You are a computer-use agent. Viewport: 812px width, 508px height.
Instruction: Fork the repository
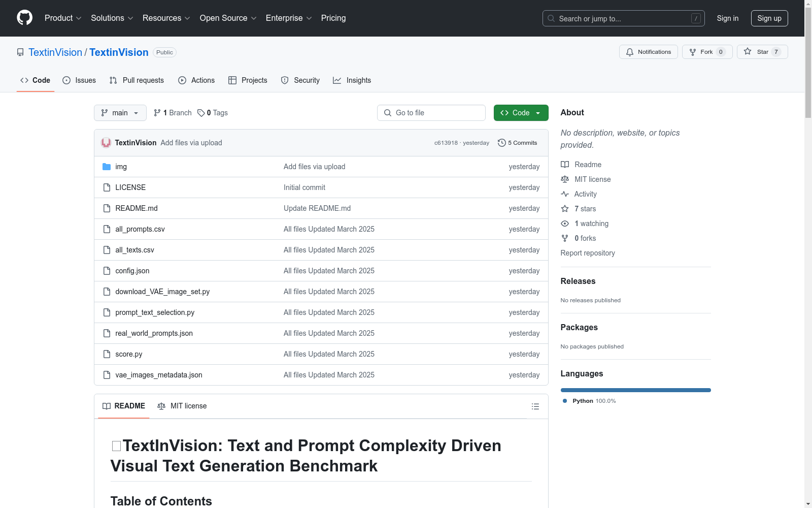707,52
